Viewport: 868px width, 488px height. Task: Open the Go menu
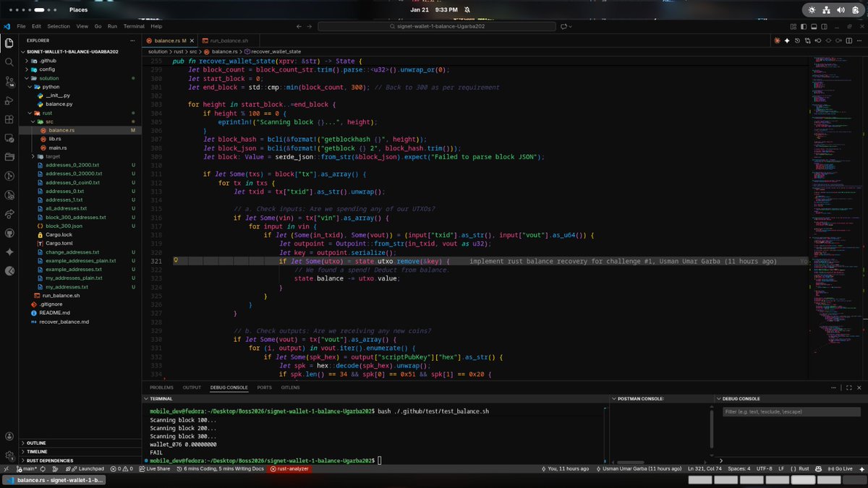click(98, 26)
